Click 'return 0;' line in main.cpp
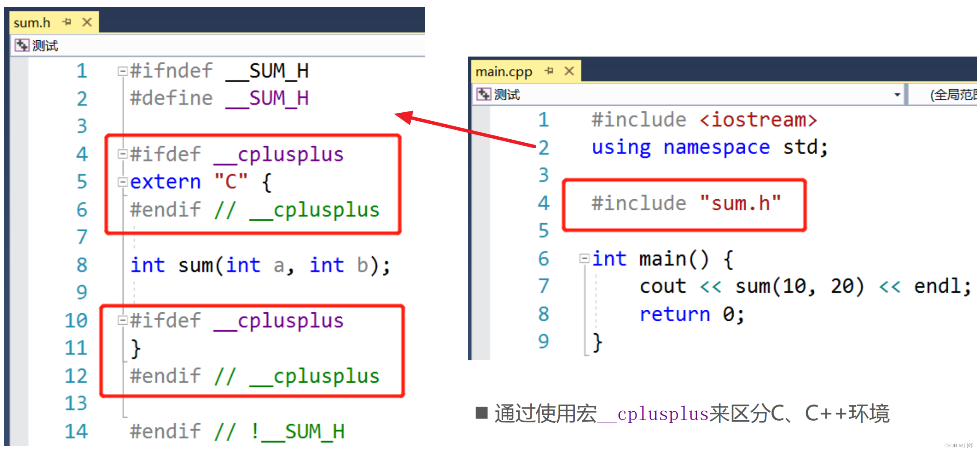Screen dimensions: 980x452 [692, 314]
